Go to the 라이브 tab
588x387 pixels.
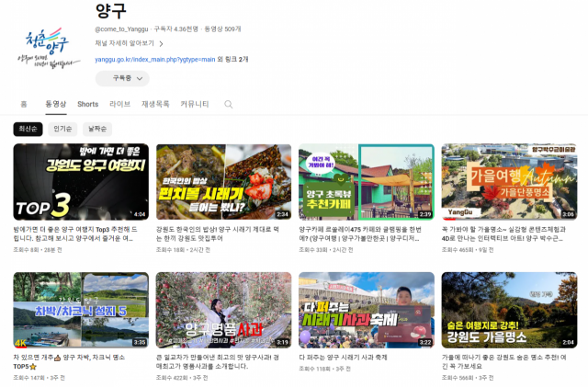point(119,105)
